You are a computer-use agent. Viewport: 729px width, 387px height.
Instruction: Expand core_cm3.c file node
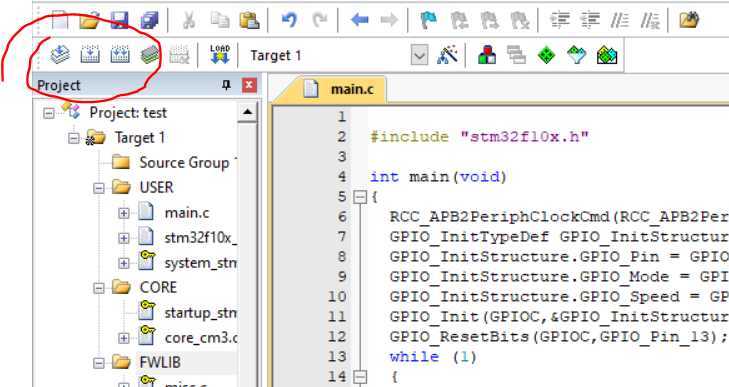click(x=124, y=338)
